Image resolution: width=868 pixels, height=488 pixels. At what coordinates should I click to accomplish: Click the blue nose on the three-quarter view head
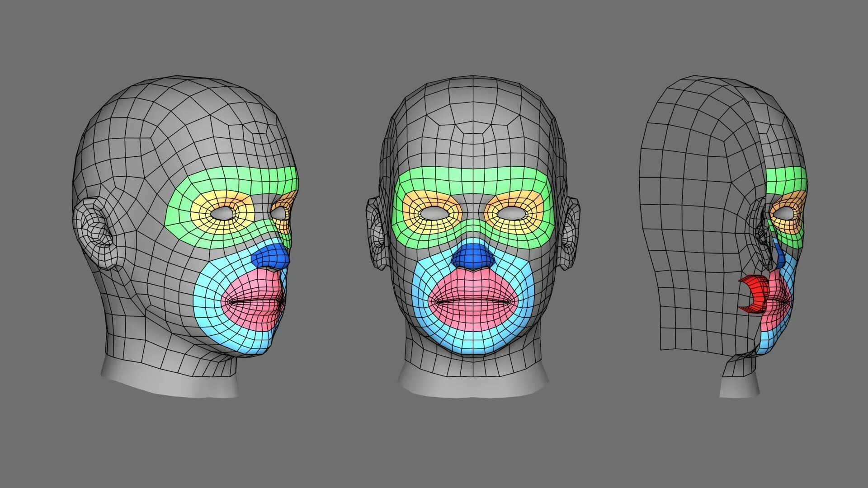click(270, 257)
